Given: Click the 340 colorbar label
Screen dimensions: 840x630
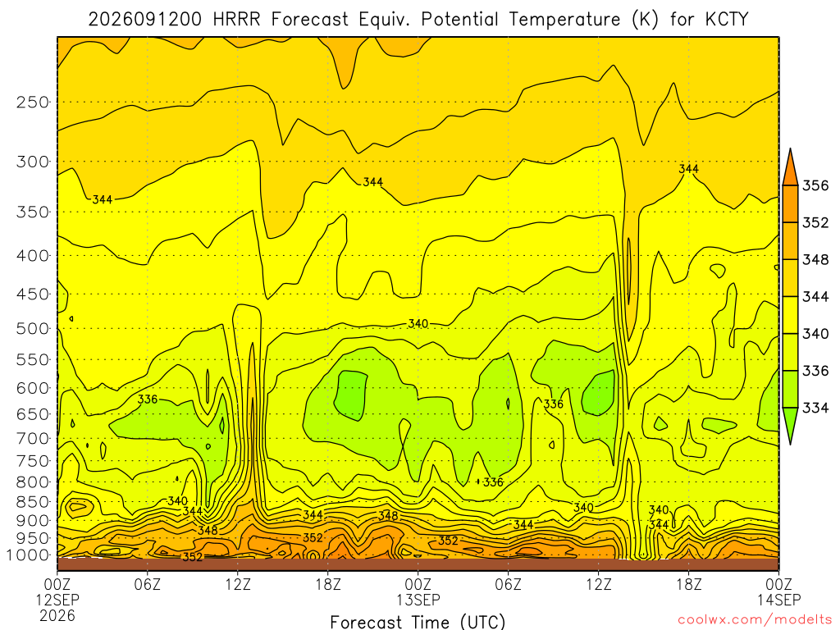Looking at the screenshot, I should tap(815, 334).
